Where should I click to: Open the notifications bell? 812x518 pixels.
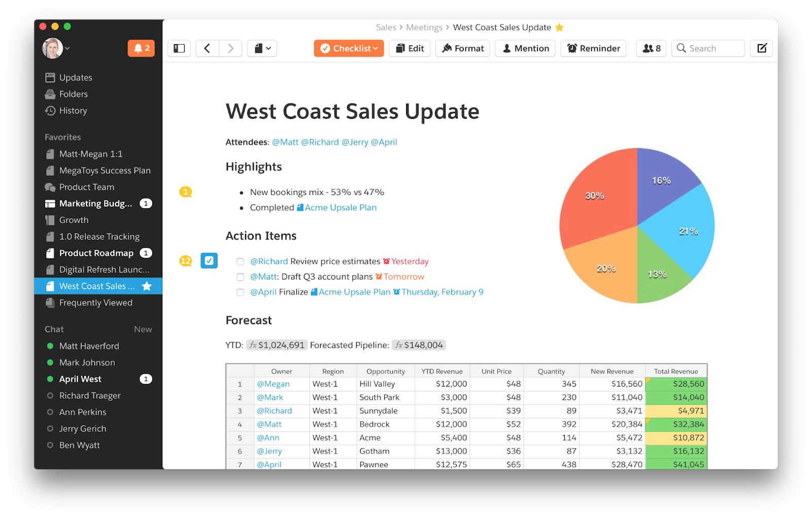[x=141, y=48]
